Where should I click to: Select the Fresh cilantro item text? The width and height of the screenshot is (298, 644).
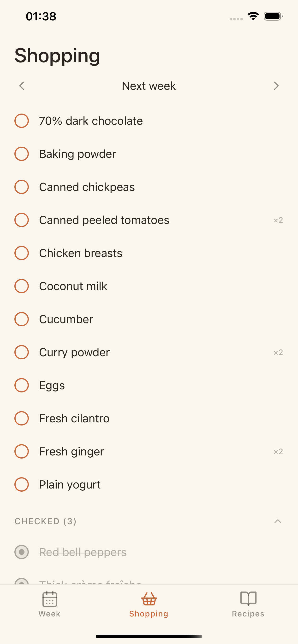74,418
